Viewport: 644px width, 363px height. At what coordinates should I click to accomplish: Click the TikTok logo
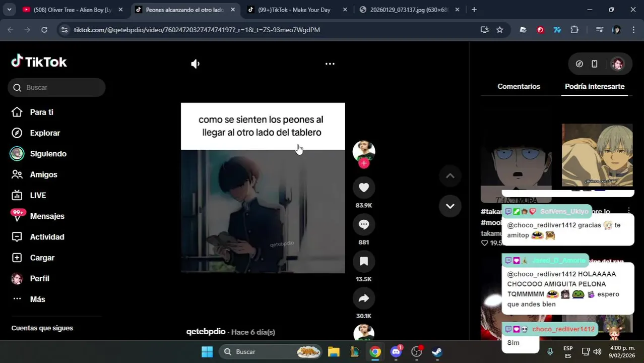39,62
